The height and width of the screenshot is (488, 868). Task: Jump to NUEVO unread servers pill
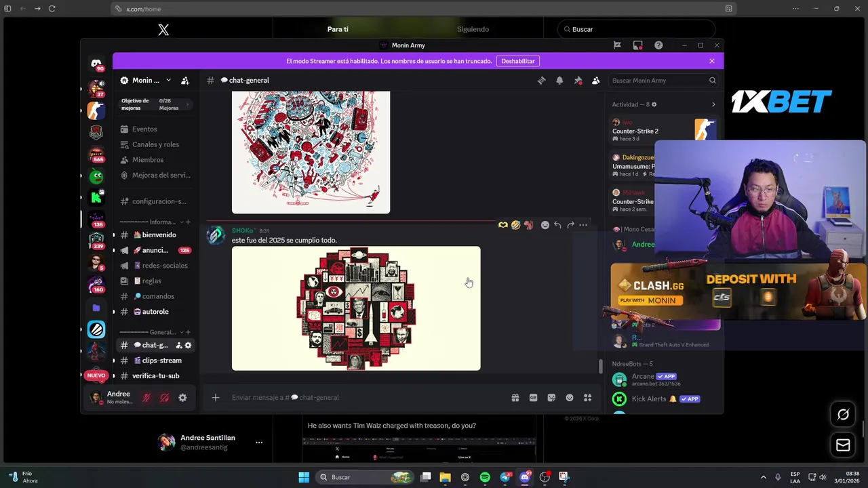click(96, 375)
